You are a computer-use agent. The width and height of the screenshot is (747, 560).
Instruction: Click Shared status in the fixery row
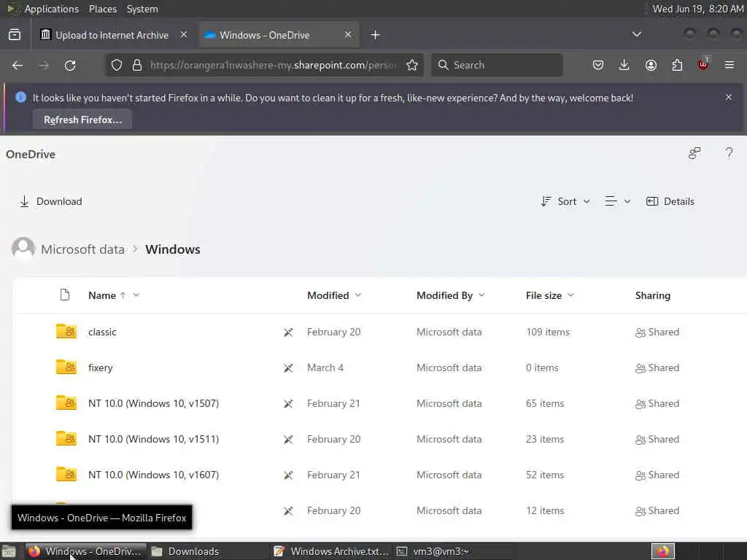point(657,367)
